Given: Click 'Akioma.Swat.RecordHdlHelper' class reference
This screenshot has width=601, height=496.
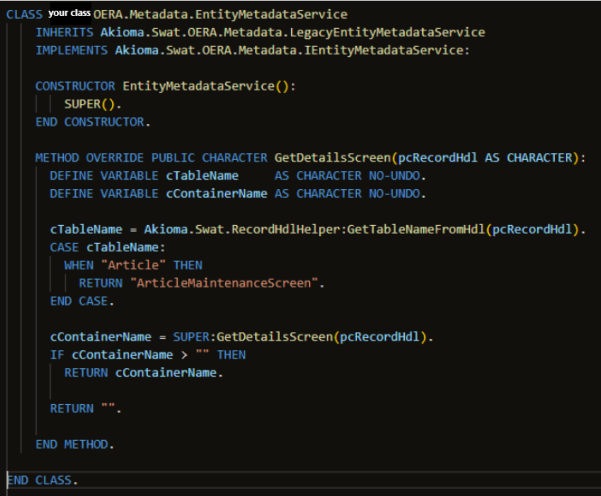Looking at the screenshot, I should coord(244,230).
